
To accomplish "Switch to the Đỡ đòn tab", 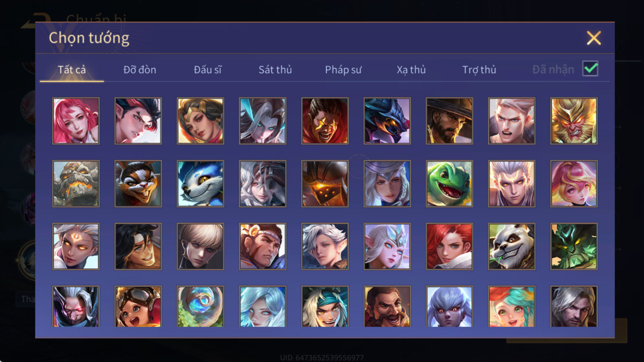I will click(x=140, y=70).
